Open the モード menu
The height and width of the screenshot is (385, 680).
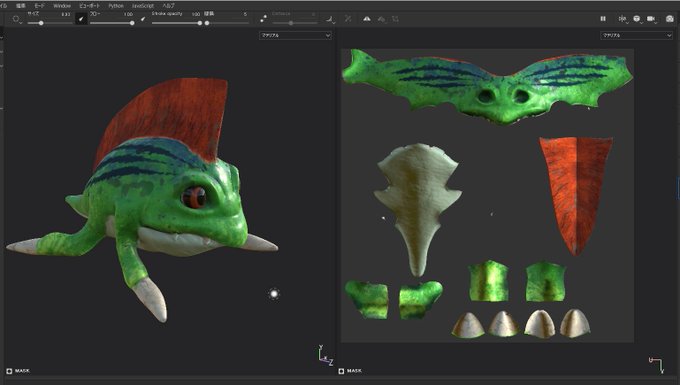39,6
